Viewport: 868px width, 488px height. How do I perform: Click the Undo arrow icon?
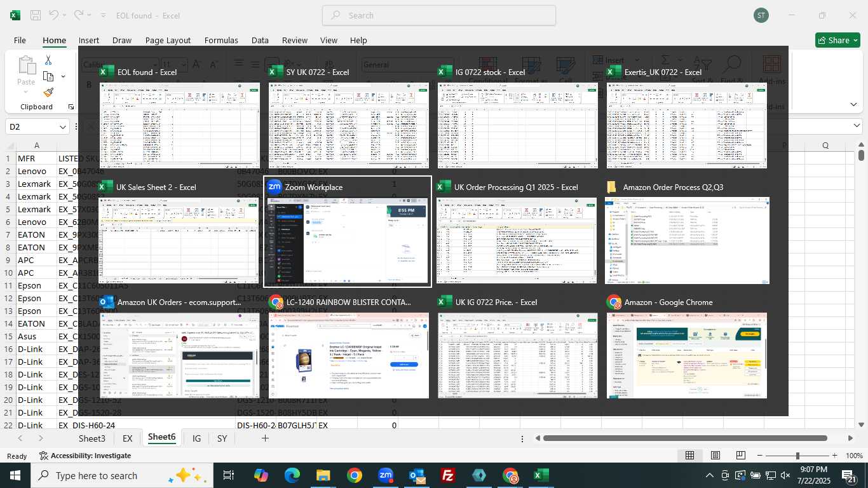tap(55, 15)
